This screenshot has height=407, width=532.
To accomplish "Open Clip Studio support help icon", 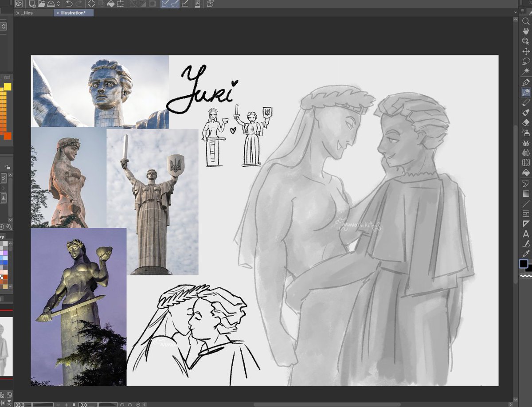I will [210, 4].
